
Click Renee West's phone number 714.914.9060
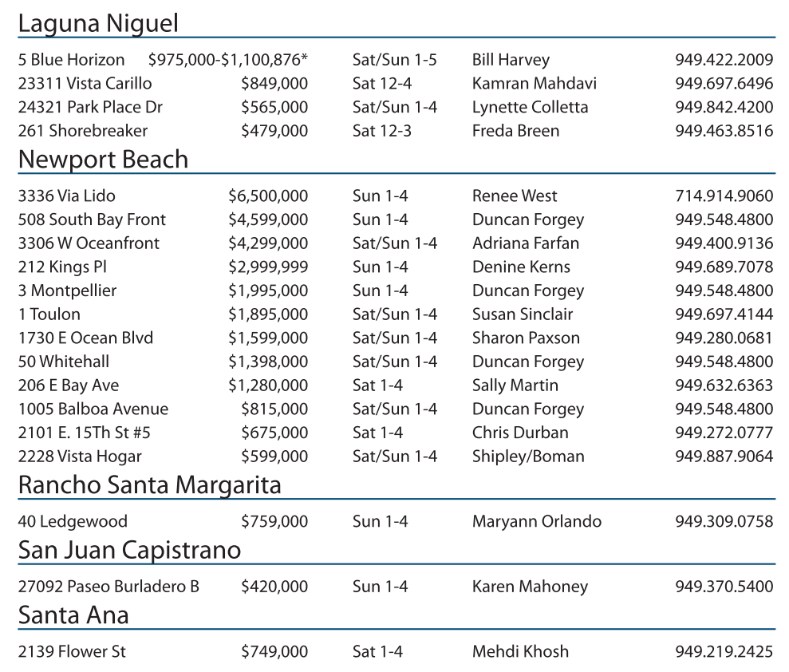click(724, 196)
